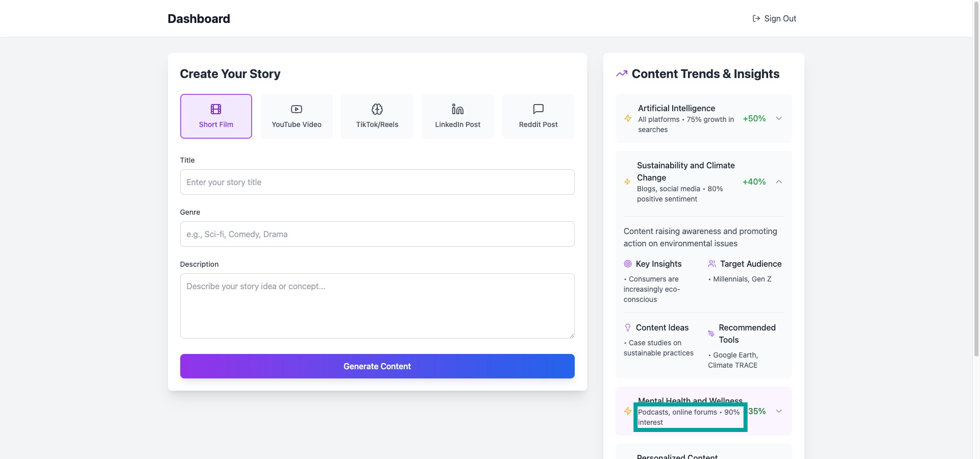
Task: Click the Reddit Post speech bubble icon
Action: point(538,109)
